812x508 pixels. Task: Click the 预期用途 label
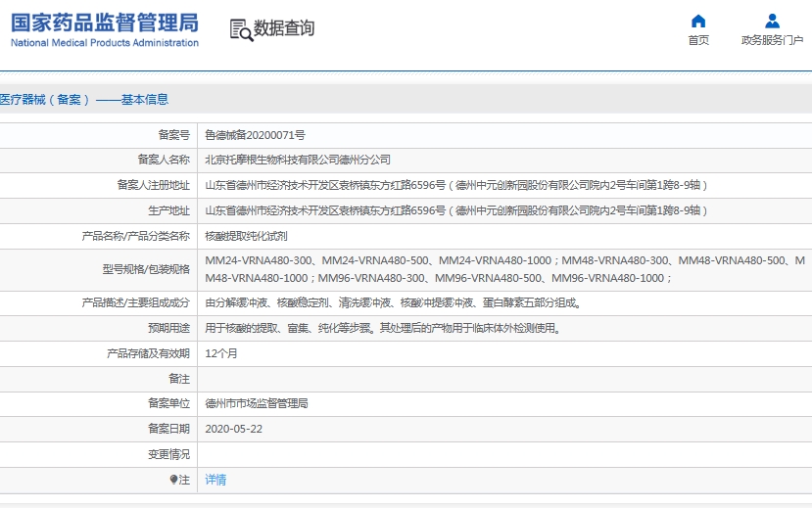click(x=168, y=328)
